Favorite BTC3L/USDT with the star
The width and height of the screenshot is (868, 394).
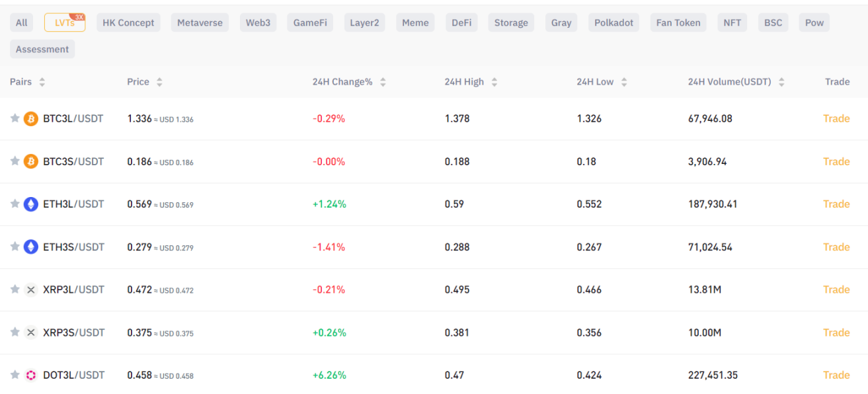[x=15, y=118]
